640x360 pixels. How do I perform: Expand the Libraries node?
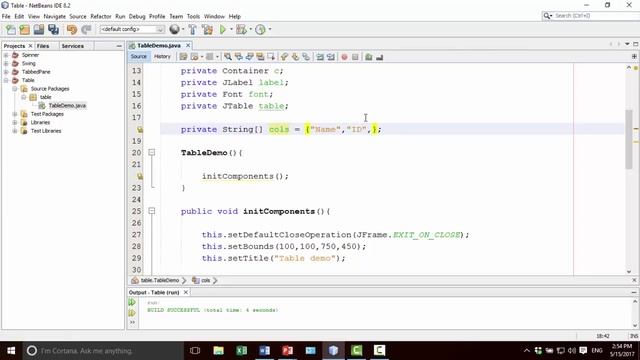pos(15,122)
